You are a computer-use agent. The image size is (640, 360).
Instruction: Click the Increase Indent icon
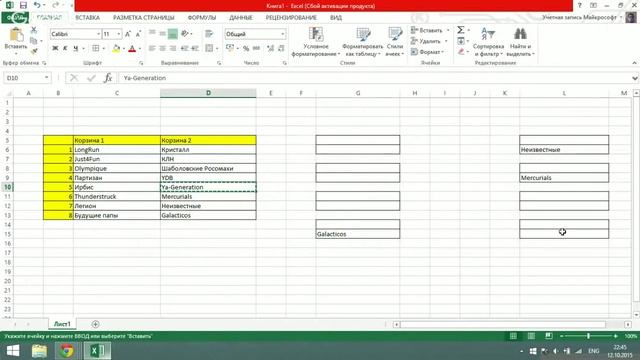pos(195,49)
